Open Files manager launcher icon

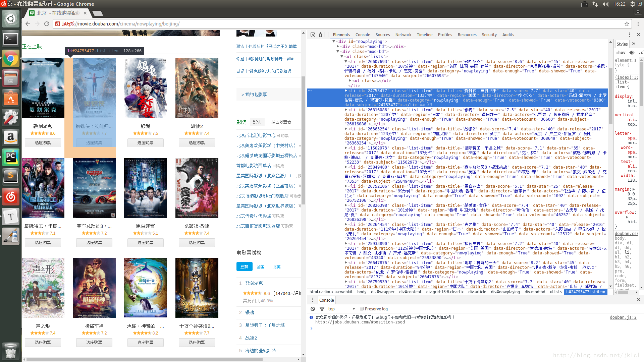pos(11,79)
